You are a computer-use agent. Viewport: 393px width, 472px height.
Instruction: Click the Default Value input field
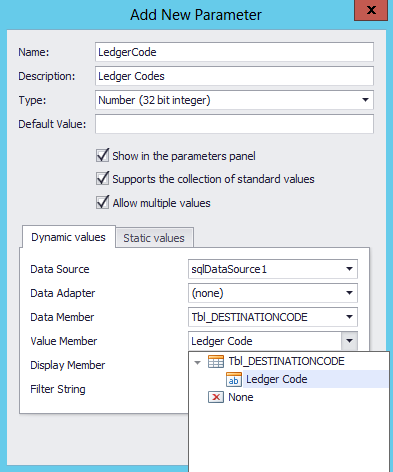pos(234,124)
